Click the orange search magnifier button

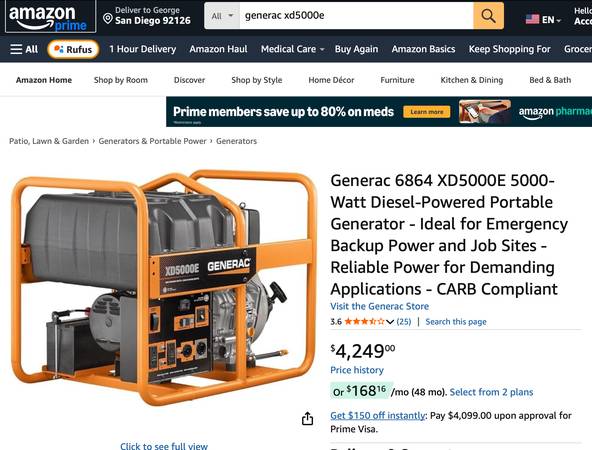pos(488,16)
